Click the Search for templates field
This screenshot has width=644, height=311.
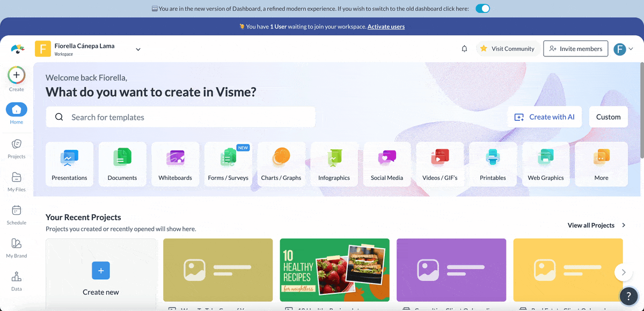(x=180, y=117)
